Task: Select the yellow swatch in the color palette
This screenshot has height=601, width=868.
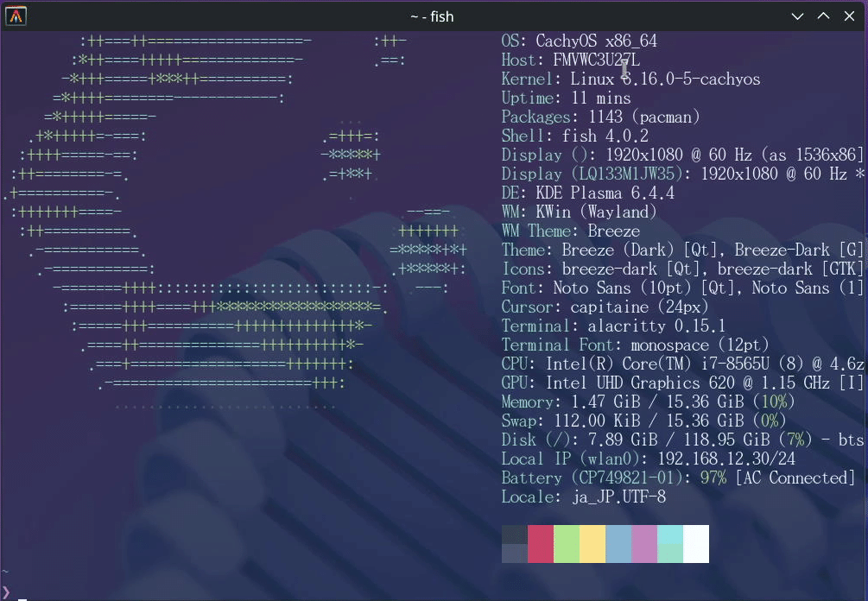Action: click(x=593, y=544)
